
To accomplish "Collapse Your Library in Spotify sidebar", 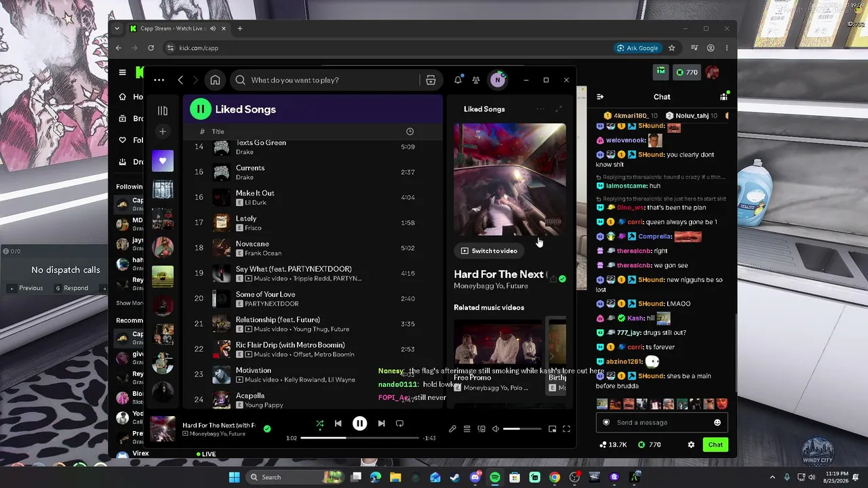I will pyautogui.click(x=163, y=110).
